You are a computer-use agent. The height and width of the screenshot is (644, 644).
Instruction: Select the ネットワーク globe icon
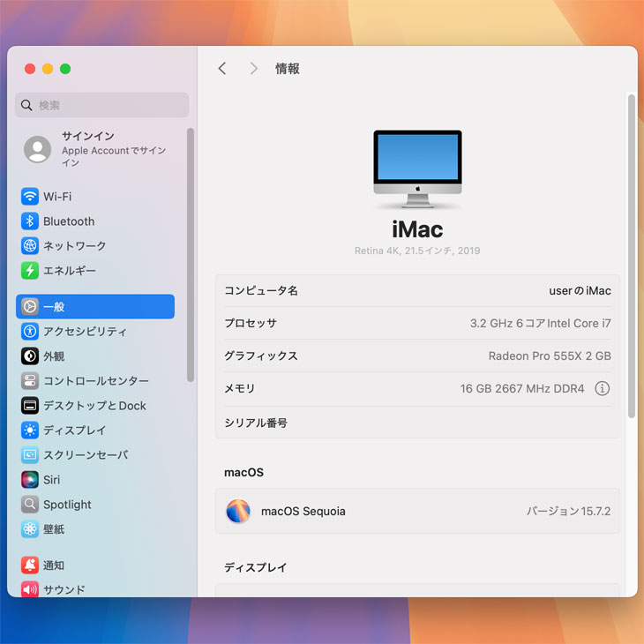(x=30, y=246)
